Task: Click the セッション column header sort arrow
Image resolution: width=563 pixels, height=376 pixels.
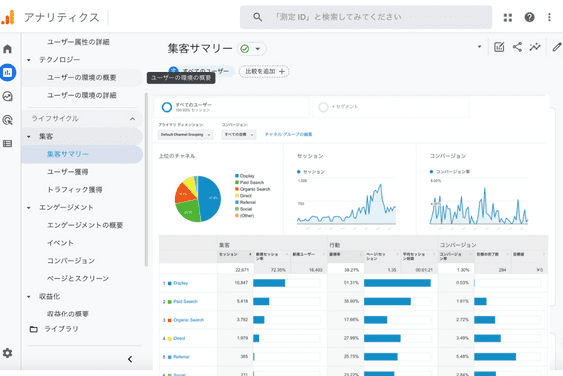Action: 250,254
